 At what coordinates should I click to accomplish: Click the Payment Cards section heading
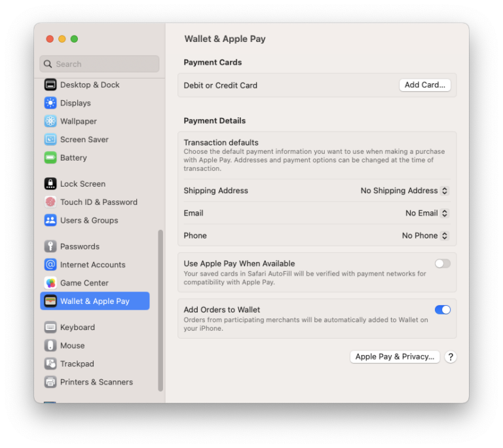click(x=213, y=62)
